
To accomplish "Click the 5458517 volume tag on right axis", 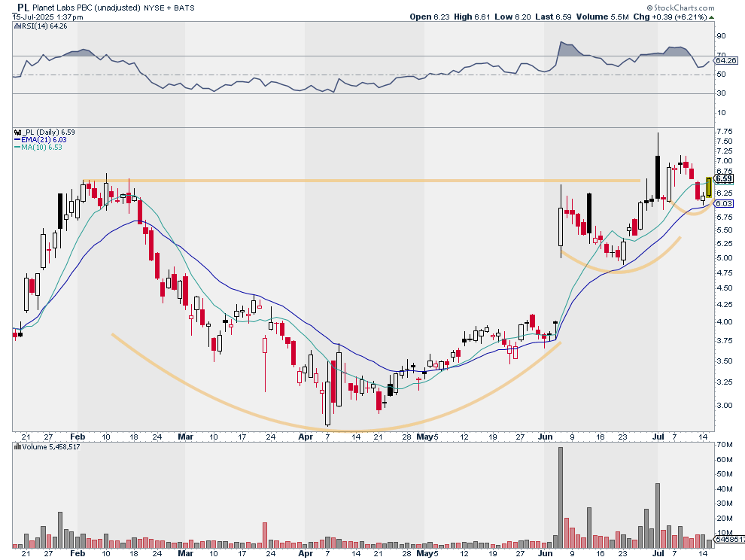I will pos(729,540).
